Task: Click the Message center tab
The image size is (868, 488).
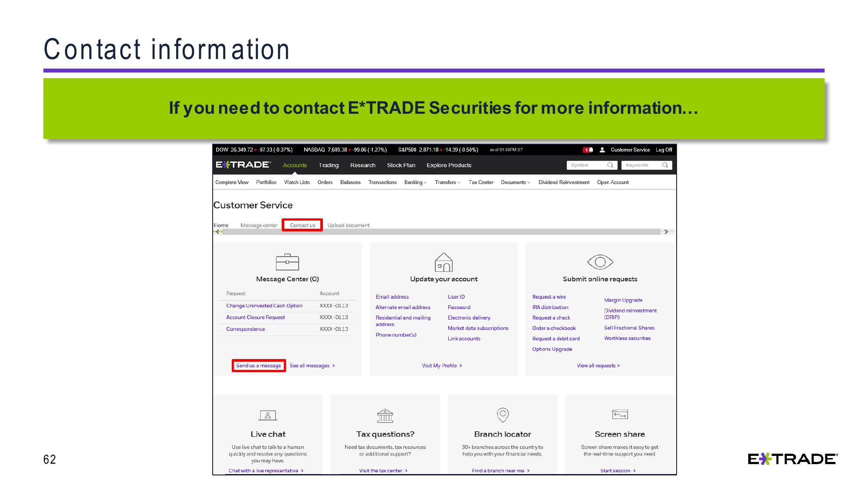Action: [x=259, y=225]
